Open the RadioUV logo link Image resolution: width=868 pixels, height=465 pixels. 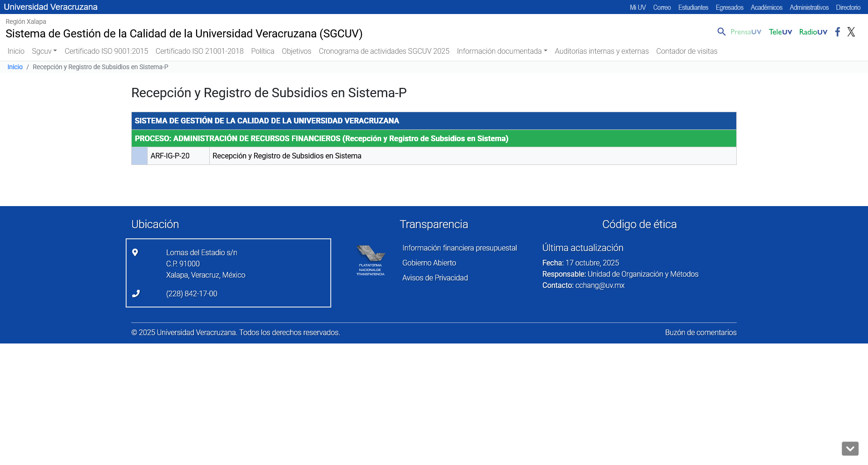813,32
